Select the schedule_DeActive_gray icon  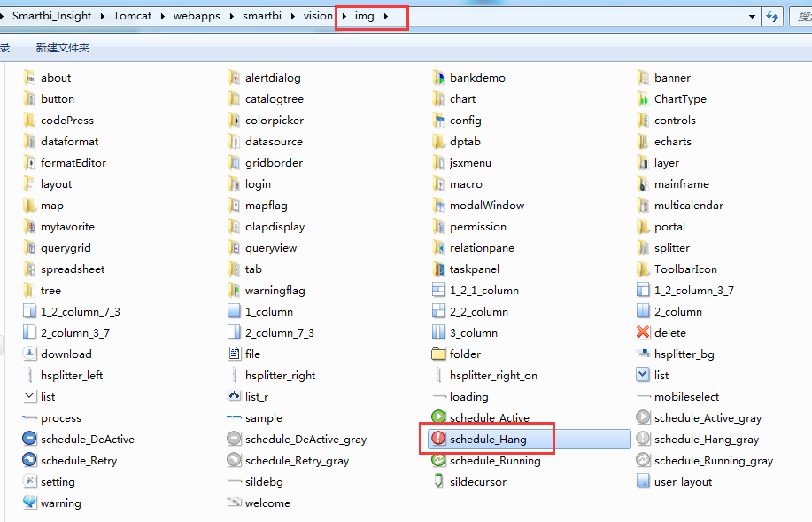234,439
